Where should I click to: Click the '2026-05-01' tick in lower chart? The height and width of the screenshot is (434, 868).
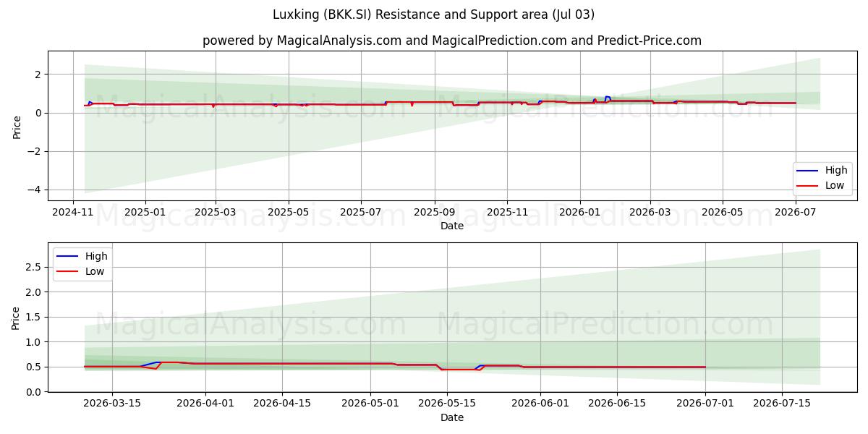click(370, 404)
